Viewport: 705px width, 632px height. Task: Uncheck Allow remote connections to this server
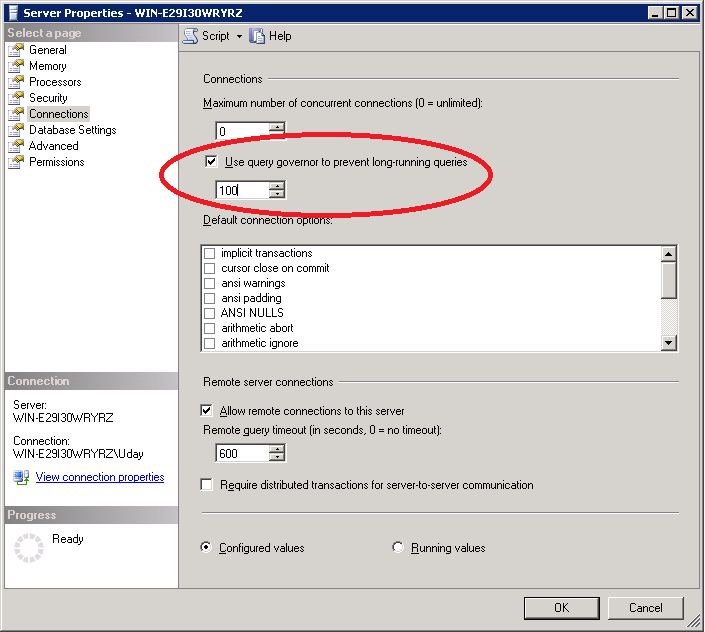pos(207,411)
